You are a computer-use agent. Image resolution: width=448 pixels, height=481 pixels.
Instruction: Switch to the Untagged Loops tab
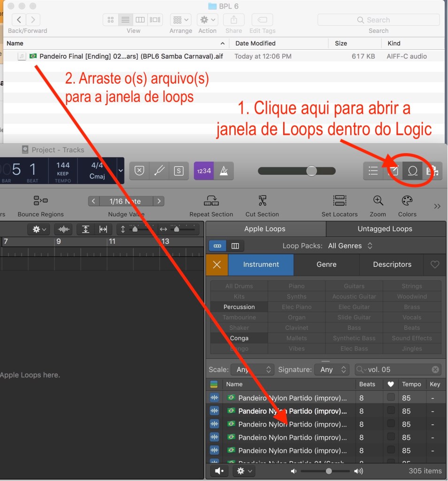pos(385,229)
